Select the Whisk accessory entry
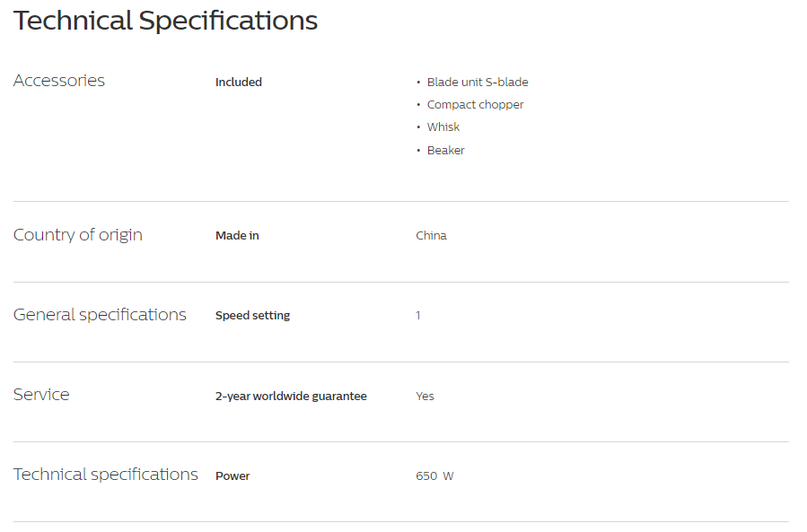 443,127
